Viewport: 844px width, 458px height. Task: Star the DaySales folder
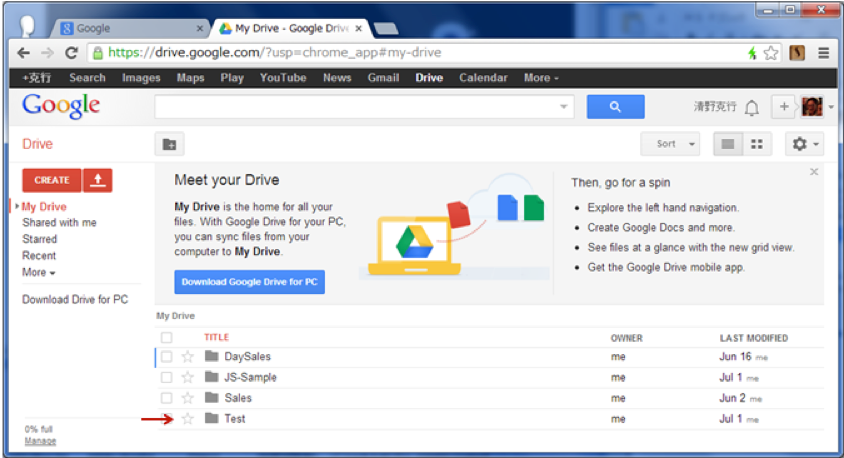[187, 356]
